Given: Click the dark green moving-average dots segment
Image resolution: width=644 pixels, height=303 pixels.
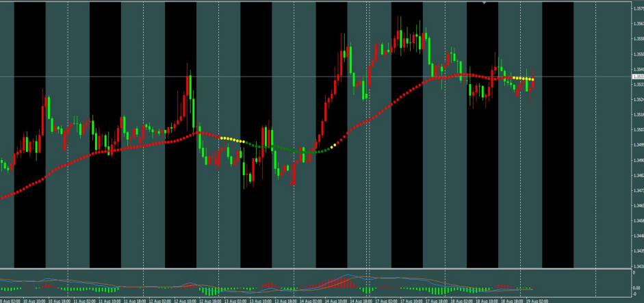Looking at the screenshot, I should 287,149.
